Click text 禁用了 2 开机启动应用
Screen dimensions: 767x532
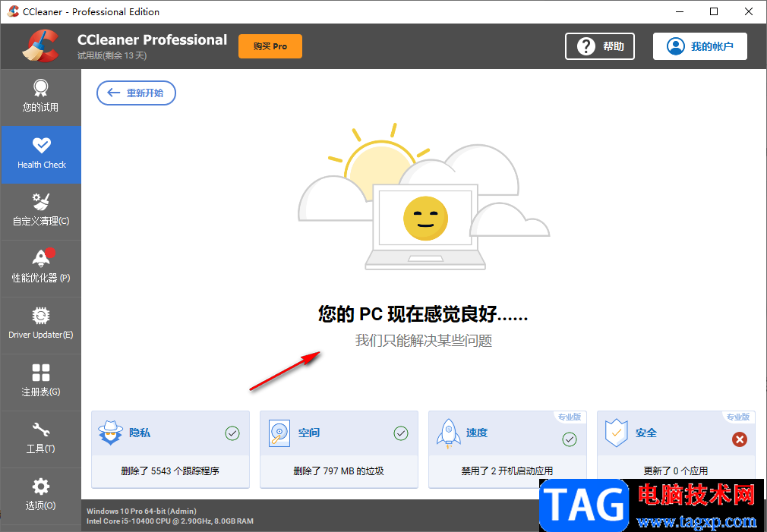point(507,471)
